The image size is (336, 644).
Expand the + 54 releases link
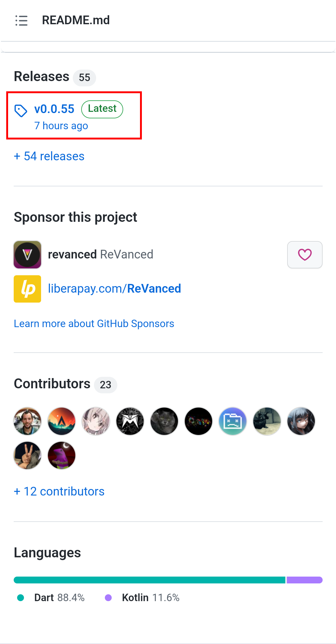point(49,156)
